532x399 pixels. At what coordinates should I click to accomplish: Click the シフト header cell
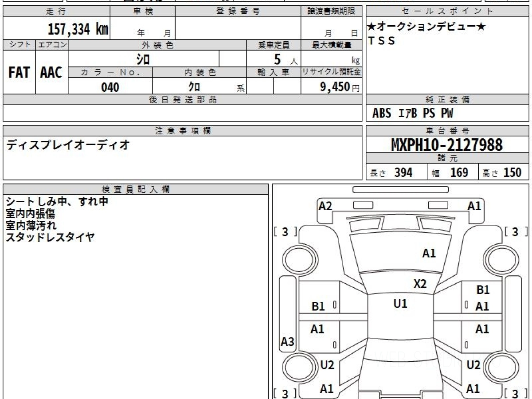pyautogui.click(x=19, y=45)
